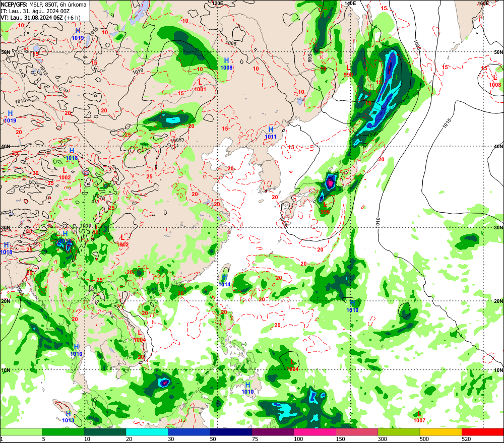Screen dimensions: 504x443
Task: Click the low pressure "1007" label
Action: pos(419,420)
